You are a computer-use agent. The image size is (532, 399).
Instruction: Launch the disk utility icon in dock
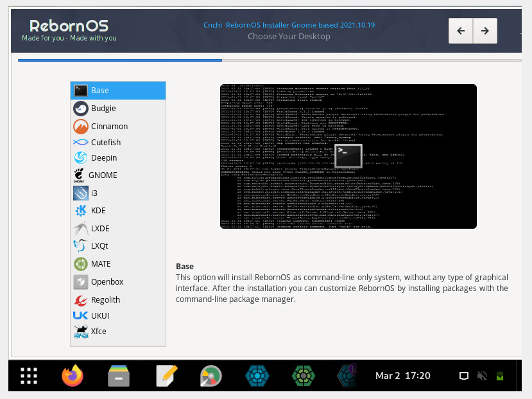[210, 376]
